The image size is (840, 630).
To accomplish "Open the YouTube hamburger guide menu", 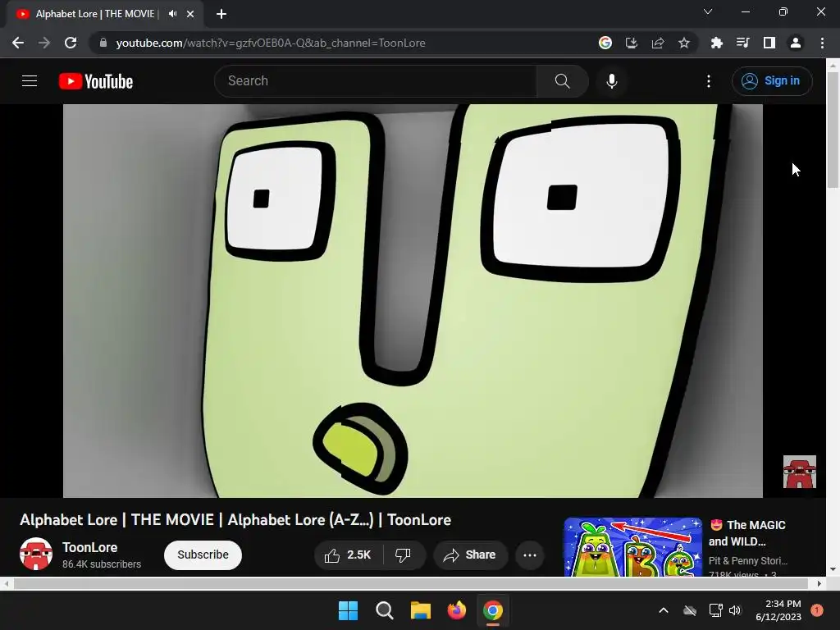I will 30,81.
